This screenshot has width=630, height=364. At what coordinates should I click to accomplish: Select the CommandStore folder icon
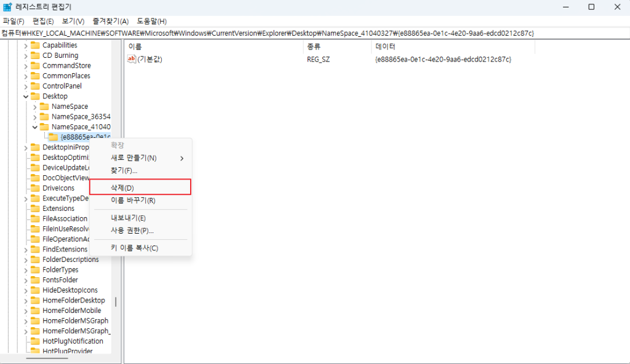(x=35, y=66)
